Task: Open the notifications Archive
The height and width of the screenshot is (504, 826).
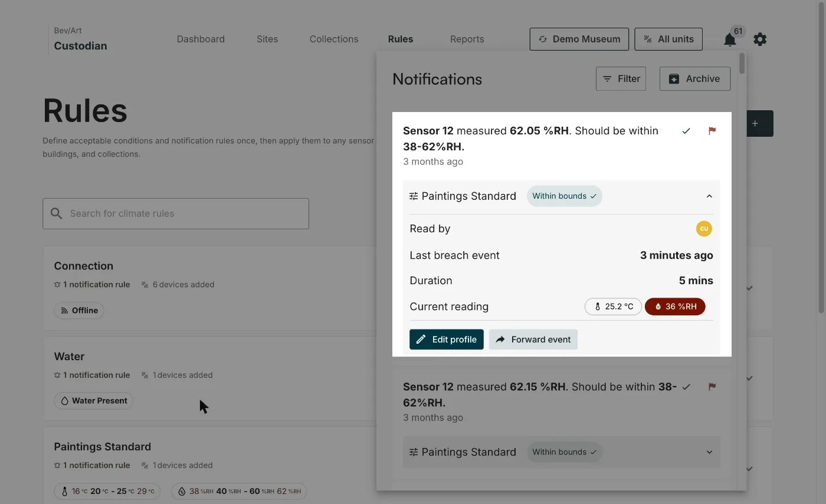Action: coord(695,79)
